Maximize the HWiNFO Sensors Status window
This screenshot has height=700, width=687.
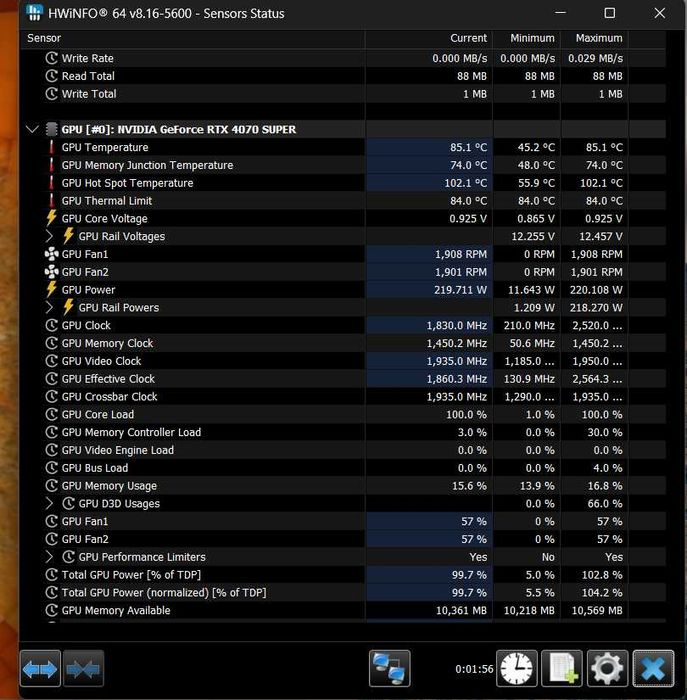[610, 13]
